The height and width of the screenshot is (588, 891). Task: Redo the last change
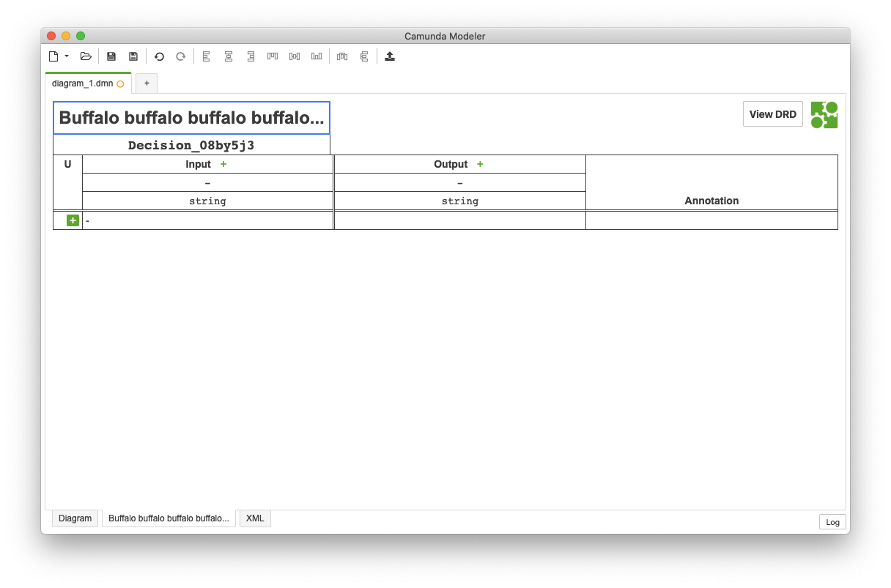coord(180,56)
